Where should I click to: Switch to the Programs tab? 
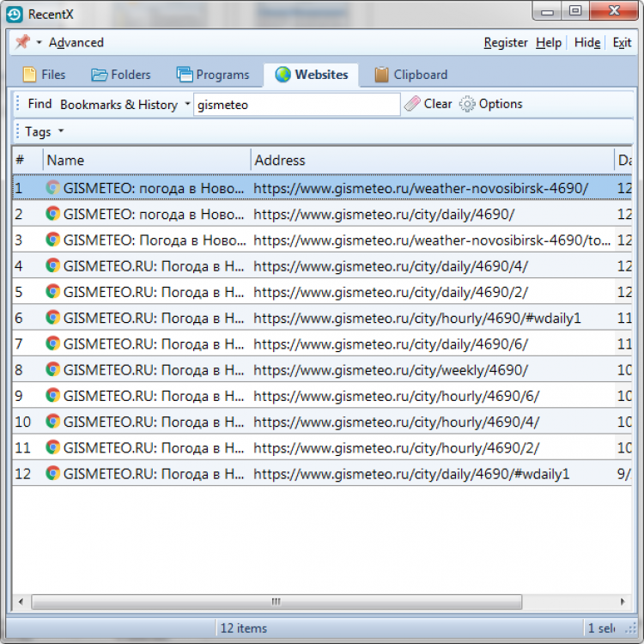point(213,75)
